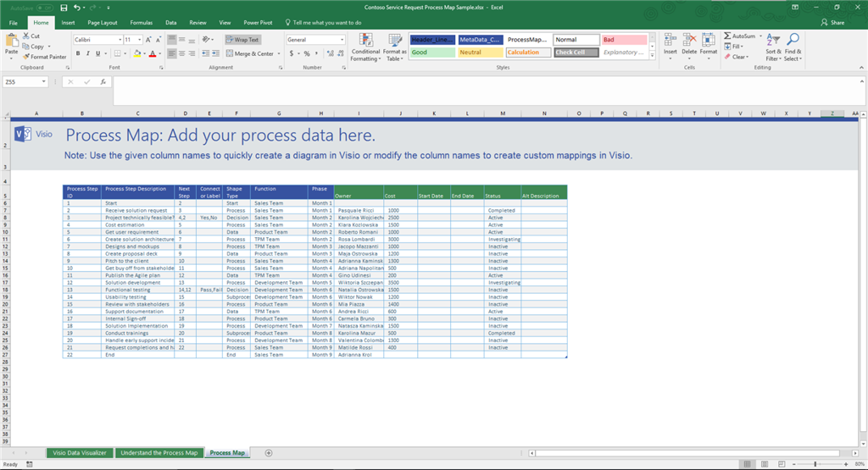
Task: Open the font size dropdown
Action: coord(140,40)
